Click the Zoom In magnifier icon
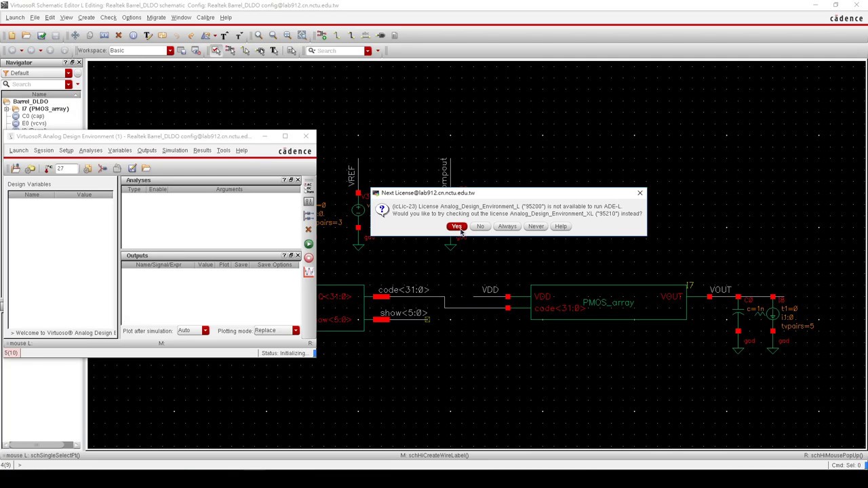The image size is (868, 488). coord(258,35)
